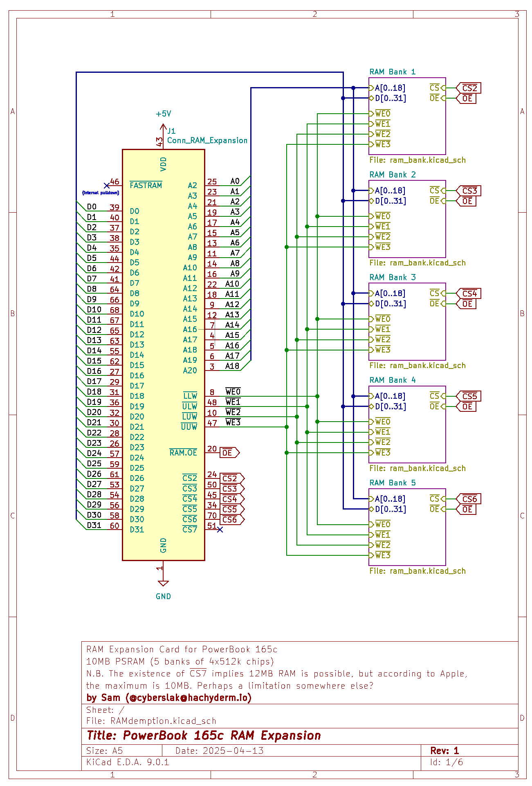Click the no-connect X marker on FASTRAM pin

pyautogui.click(x=107, y=186)
